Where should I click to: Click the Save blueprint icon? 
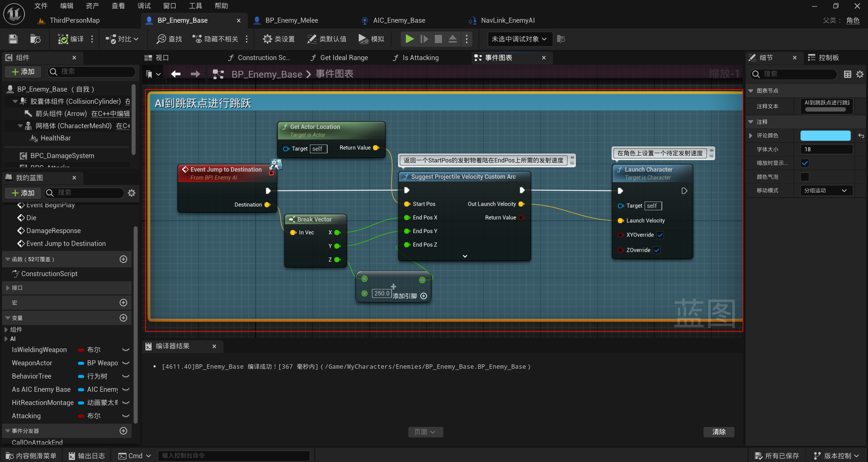tap(13, 39)
